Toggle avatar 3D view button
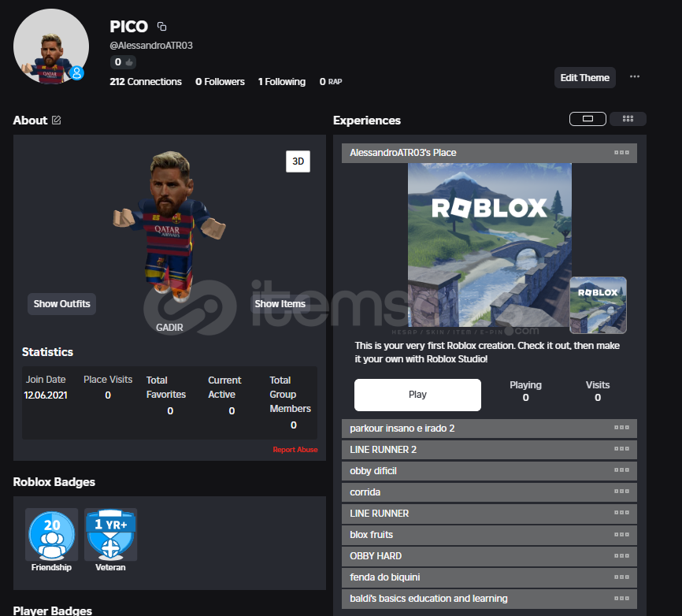 298,161
